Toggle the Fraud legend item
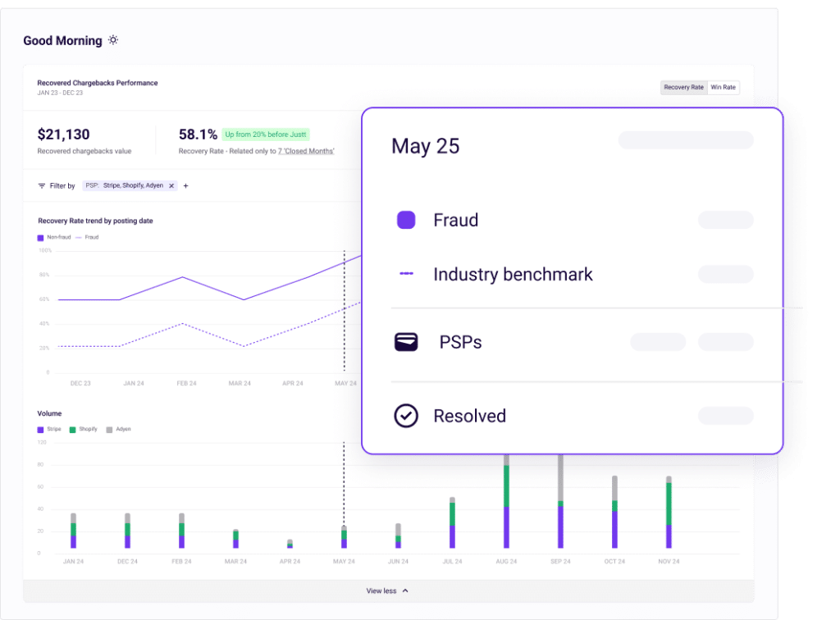The width and height of the screenshot is (840, 620). (x=90, y=237)
